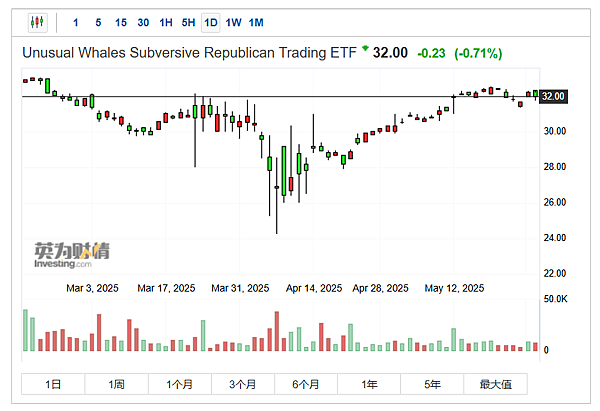Click the 24.00 price axis label

point(555,238)
